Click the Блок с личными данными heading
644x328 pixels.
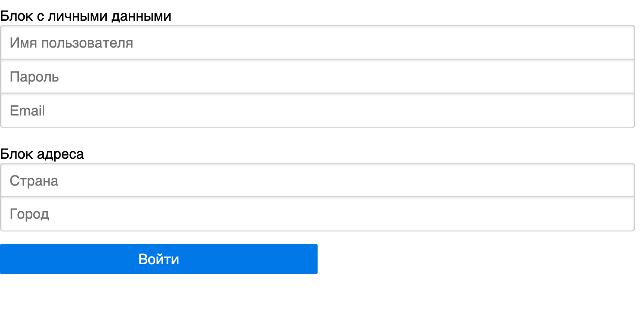pyautogui.click(x=86, y=16)
